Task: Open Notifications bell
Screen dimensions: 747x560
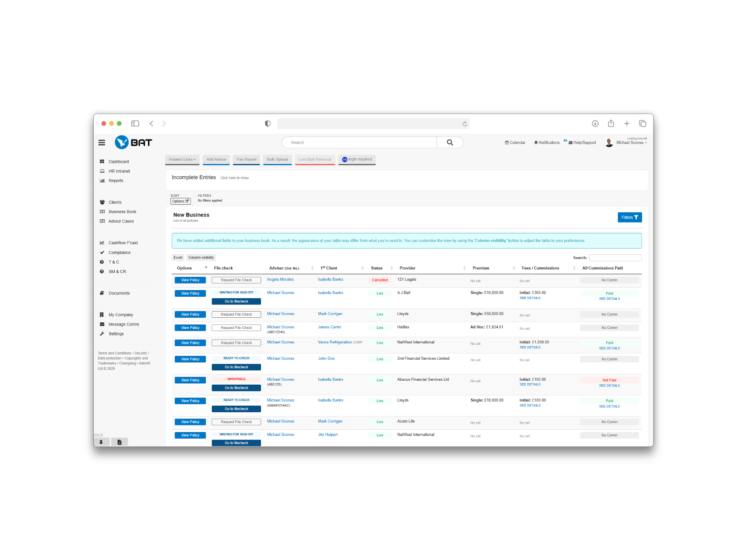Action: [547, 143]
